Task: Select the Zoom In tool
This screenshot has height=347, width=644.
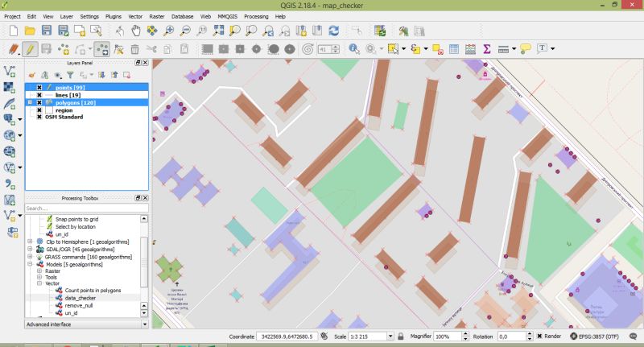Action: pos(169,31)
